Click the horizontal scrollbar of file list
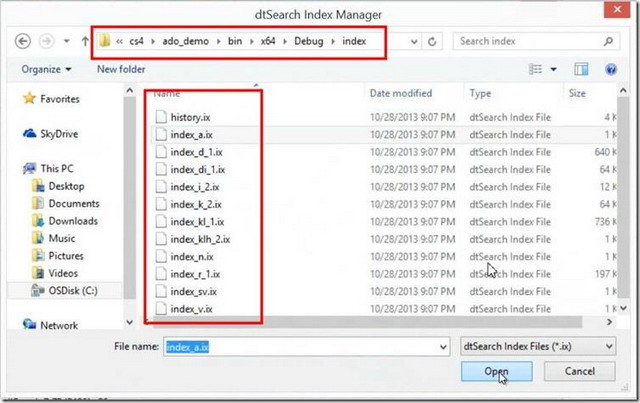The image size is (640, 403). 367,322
